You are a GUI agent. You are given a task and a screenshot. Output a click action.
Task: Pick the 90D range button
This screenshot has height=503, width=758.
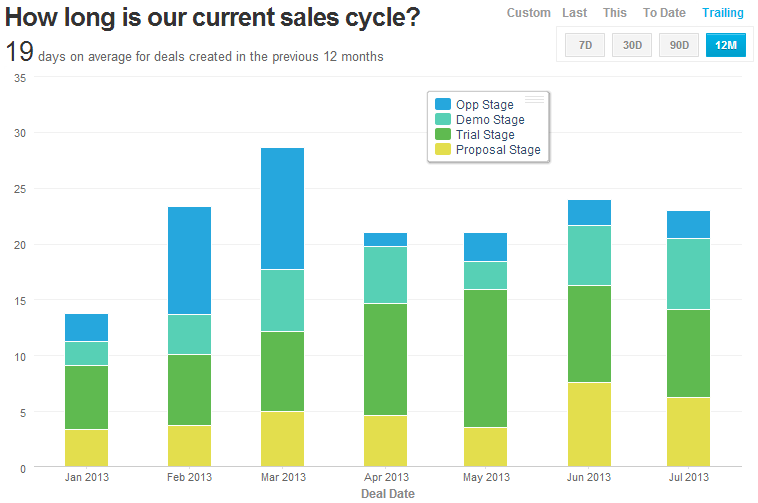tap(679, 45)
